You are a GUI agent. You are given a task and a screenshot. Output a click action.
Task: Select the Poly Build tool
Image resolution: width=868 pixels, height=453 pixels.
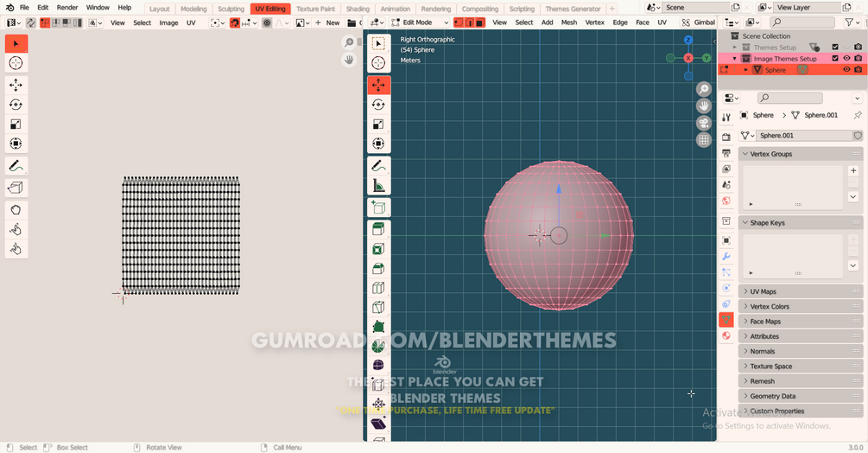click(378, 327)
